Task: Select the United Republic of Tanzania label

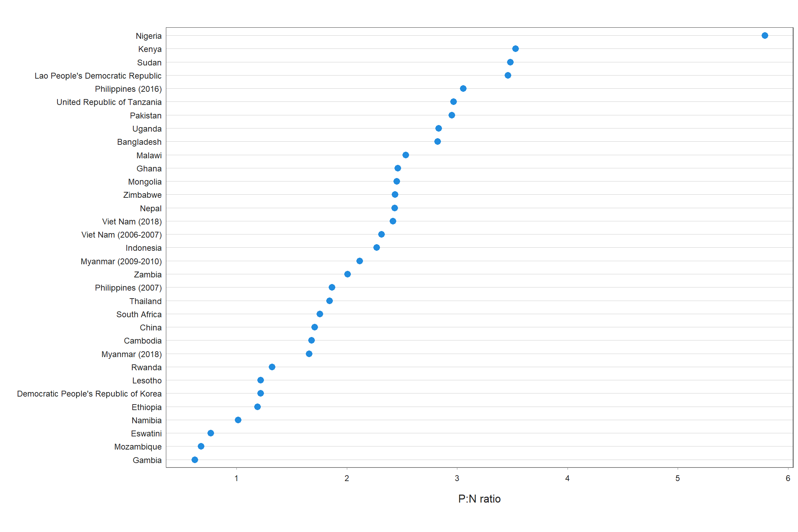Action: [109, 102]
